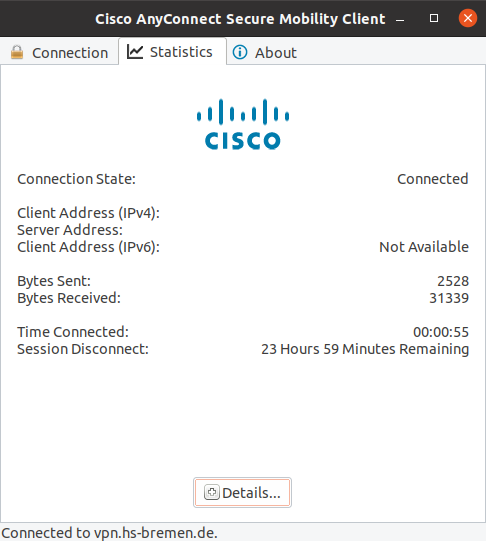Click the Connected state value
This screenshot has height=541, width=486.
[x=433, y=179]
